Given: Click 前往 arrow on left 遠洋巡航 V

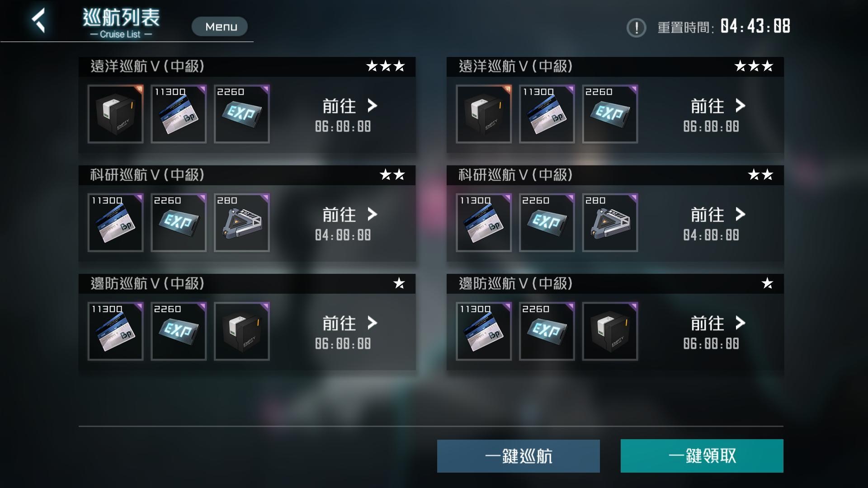Looking at the screenshot, I should [349, 106].
